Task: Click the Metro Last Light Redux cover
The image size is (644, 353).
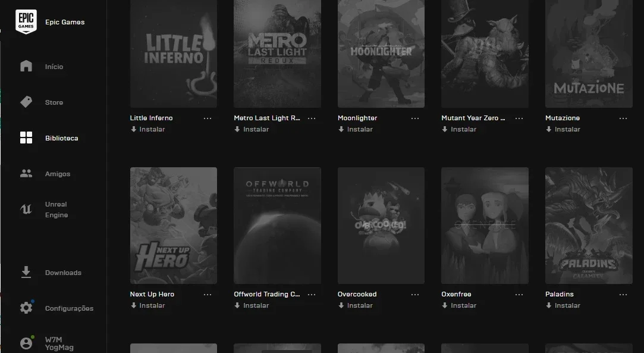Action: (277, 54)
